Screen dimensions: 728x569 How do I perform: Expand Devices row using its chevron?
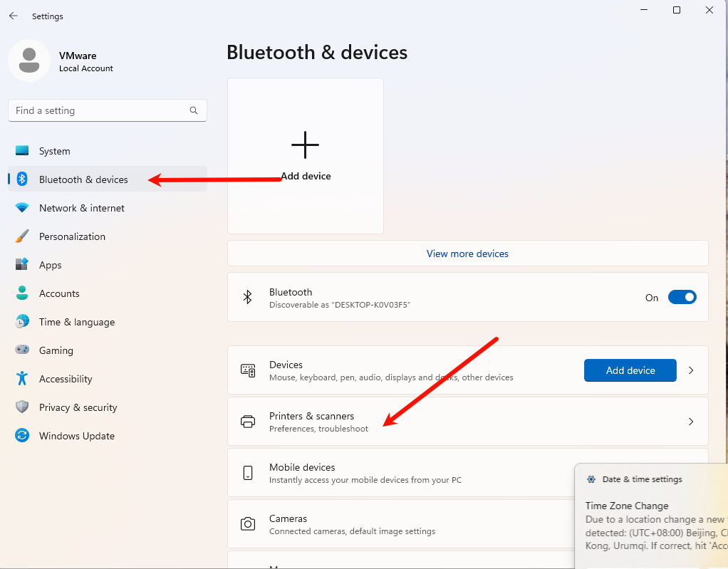coord(690,370)
